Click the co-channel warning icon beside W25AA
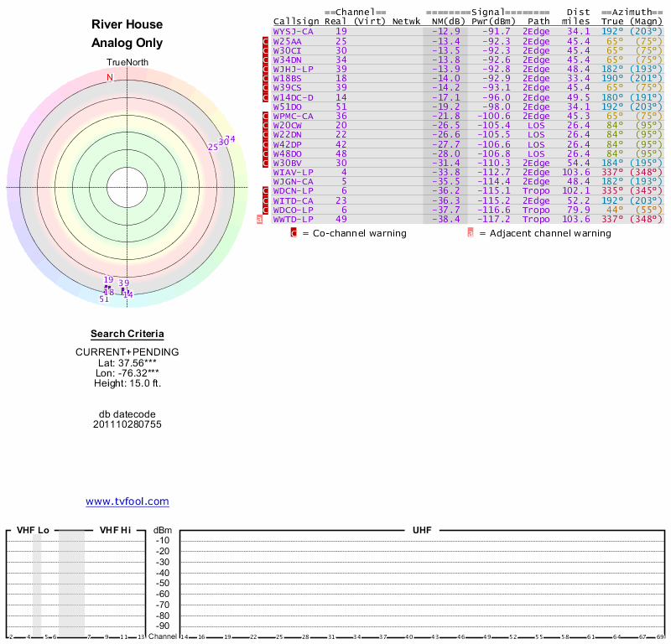 click(266, 41)
